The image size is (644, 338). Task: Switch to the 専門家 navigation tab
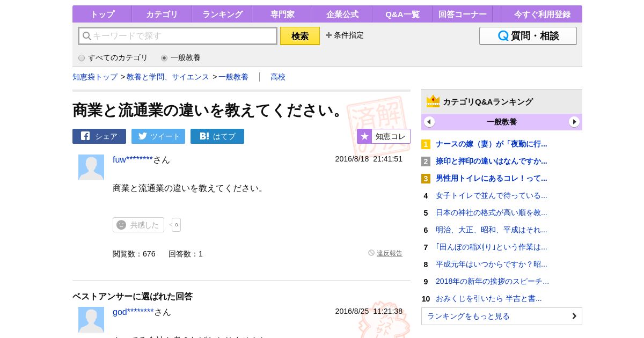click(282, 14)
